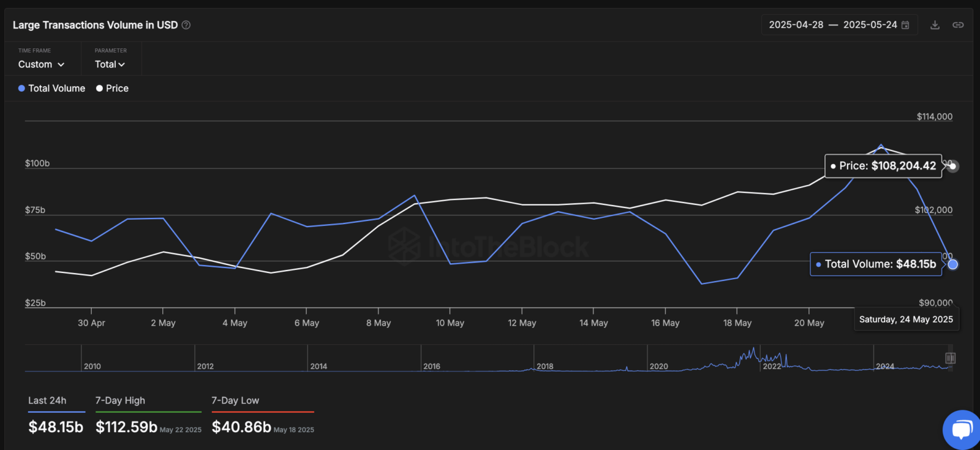Click the Price $108,204.42 tooltip

coord(883,166)
